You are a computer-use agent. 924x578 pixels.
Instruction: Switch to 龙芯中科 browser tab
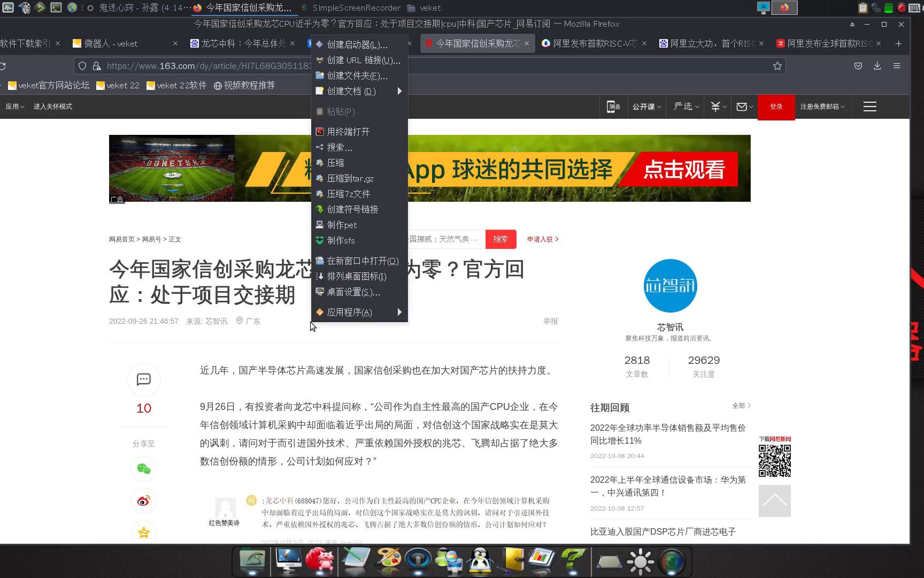242,44
